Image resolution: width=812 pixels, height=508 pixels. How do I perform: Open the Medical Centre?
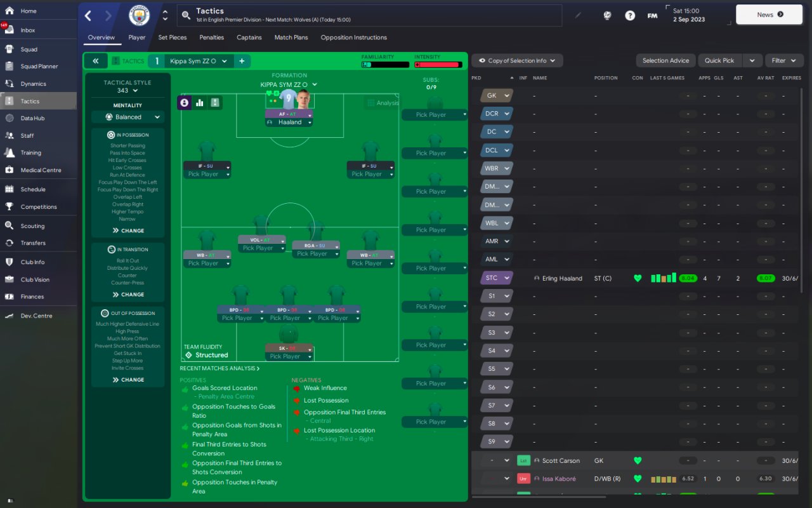click(x=41, y=170)
